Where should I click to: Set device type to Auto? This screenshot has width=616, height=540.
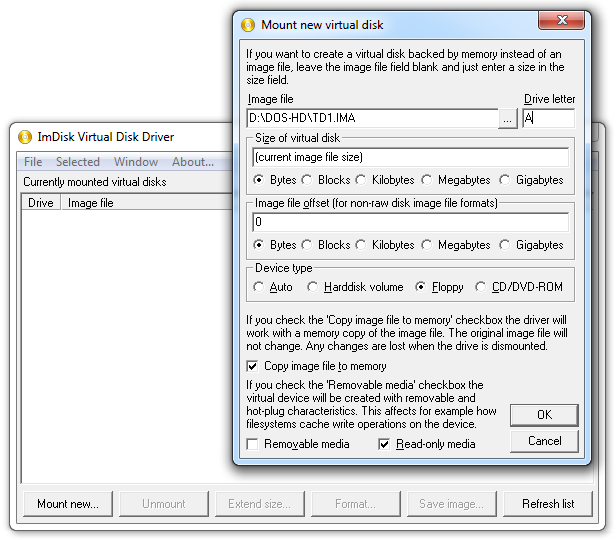[x=259, y=287]
